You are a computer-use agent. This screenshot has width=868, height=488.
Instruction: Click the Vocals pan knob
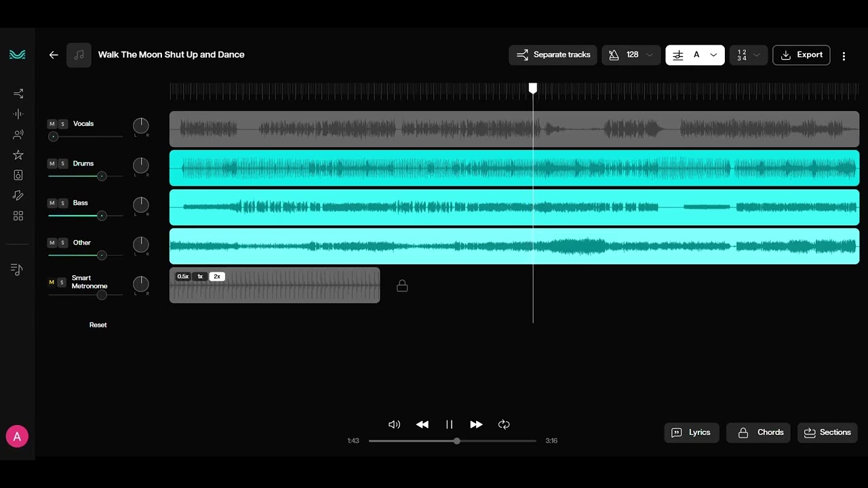click(x=140, y=125)
